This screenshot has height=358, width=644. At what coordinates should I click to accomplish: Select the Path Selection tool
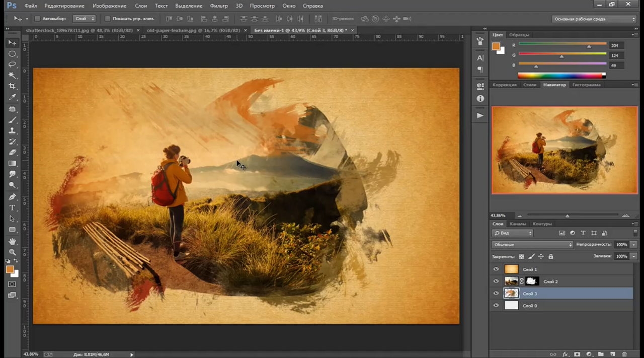pos(13,219)
